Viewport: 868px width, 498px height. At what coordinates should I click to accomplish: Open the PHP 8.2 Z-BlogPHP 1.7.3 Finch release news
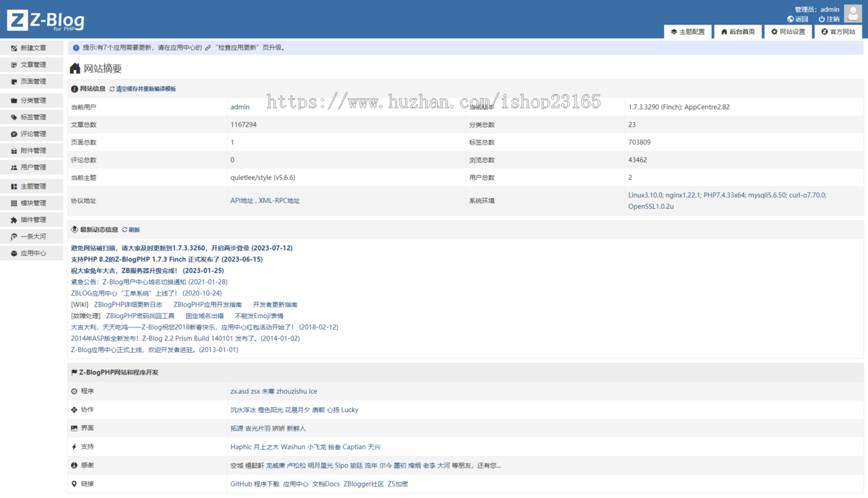click(x=167, y=259)
